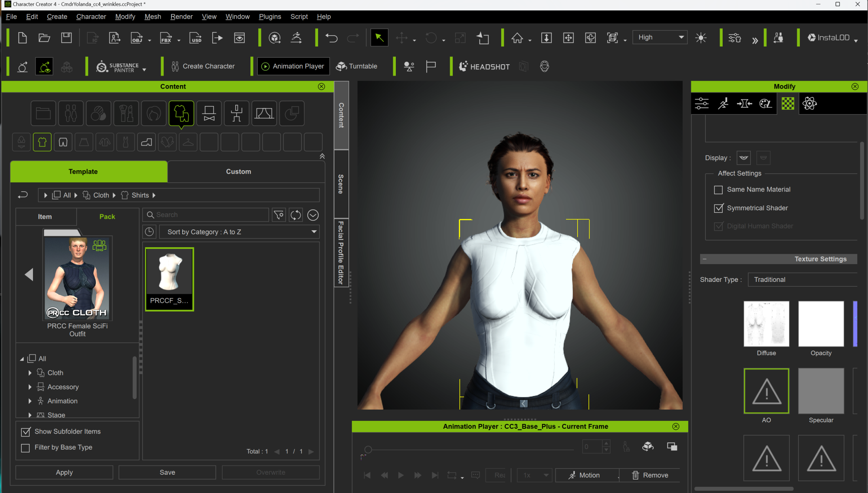The width and height of the screenshot is (868, 493).
Task: Open project folder icon in toolbar
Action: click(x=44, y=38)
